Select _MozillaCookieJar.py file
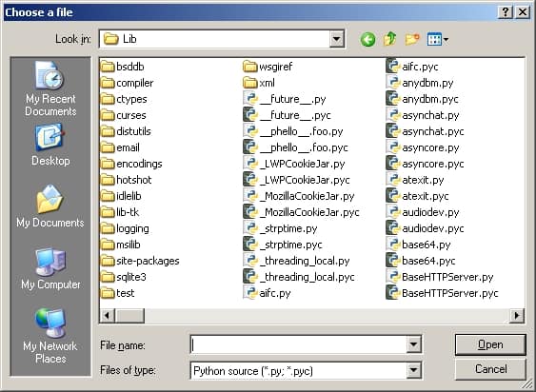This screenshot has height=392, width=536. click(x=299, y=196)
